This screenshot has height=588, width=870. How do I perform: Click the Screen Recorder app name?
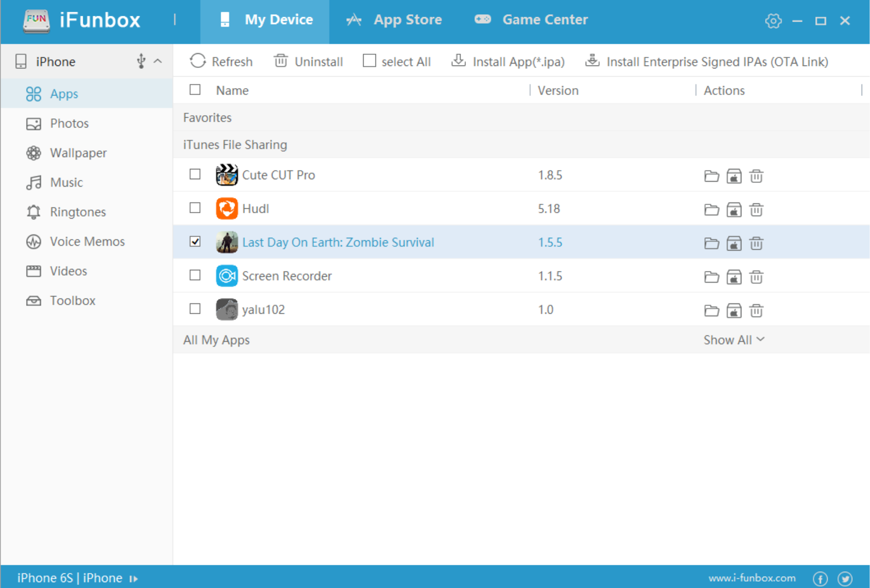point(287,276)
